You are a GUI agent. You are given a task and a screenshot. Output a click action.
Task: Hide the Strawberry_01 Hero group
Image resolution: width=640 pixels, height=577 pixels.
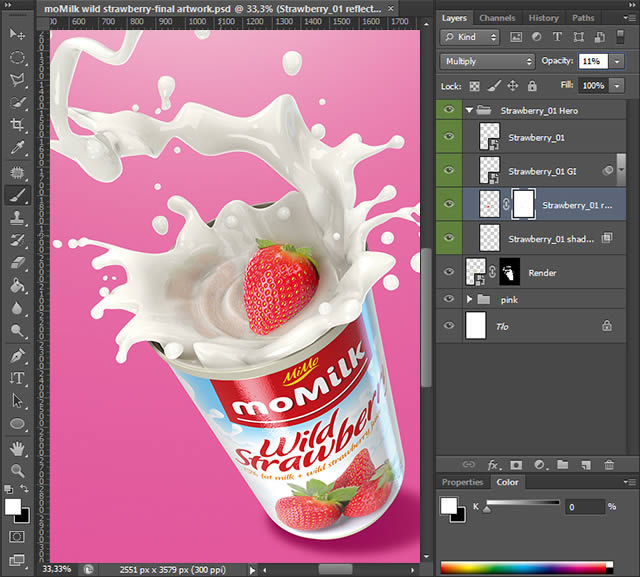pos(449,109)
